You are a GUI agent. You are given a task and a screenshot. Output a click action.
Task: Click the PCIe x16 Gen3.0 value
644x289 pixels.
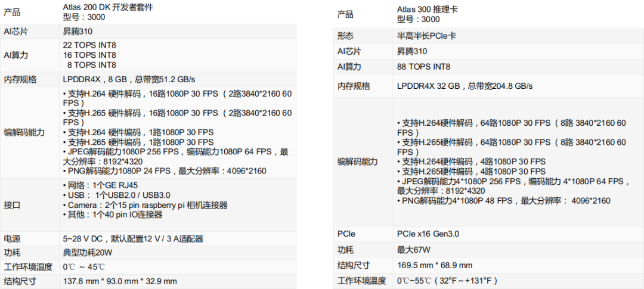point(428,234)
